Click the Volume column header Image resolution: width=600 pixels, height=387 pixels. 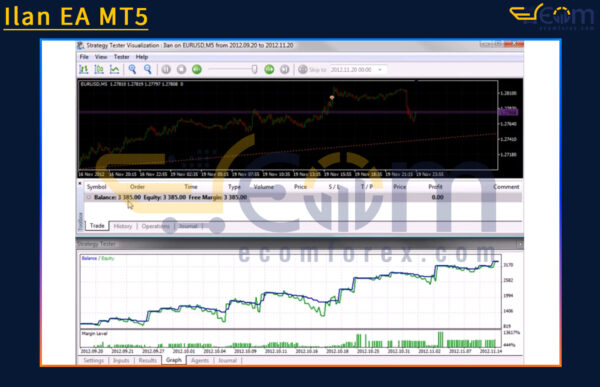[264, 187]
